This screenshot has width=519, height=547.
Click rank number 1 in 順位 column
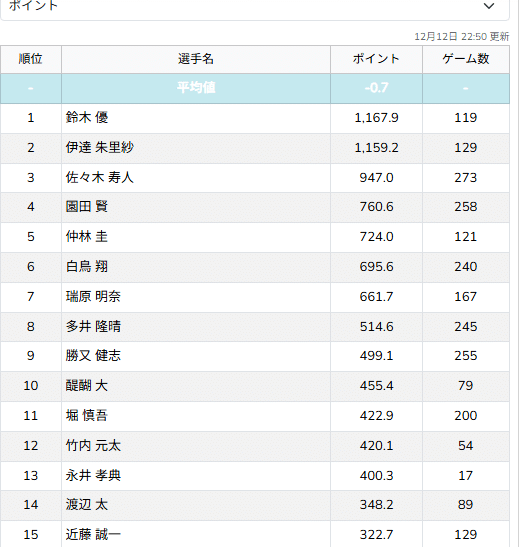31,118
